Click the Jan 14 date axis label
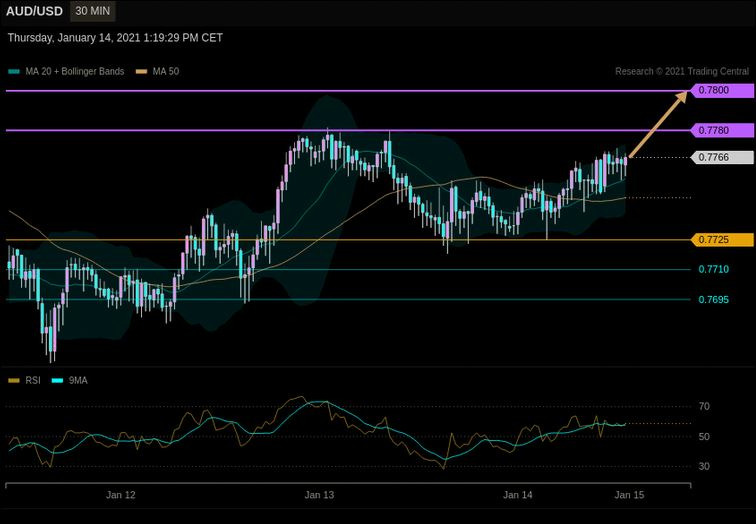 pos(518,495)
